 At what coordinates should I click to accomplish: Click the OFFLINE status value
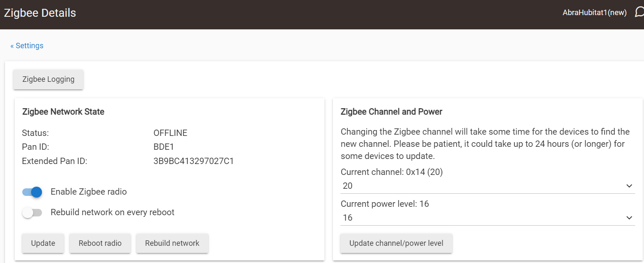[170, 133]
